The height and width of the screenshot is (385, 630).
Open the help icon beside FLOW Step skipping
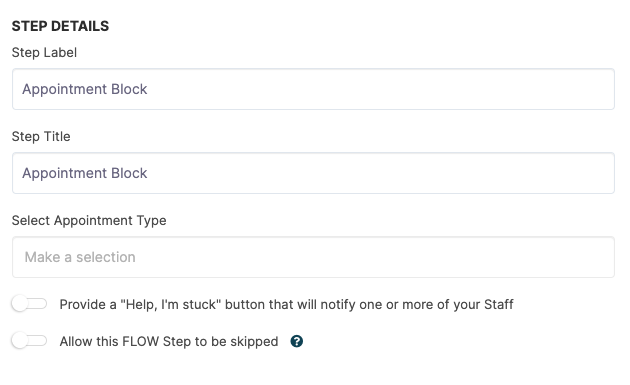(297, 341)
